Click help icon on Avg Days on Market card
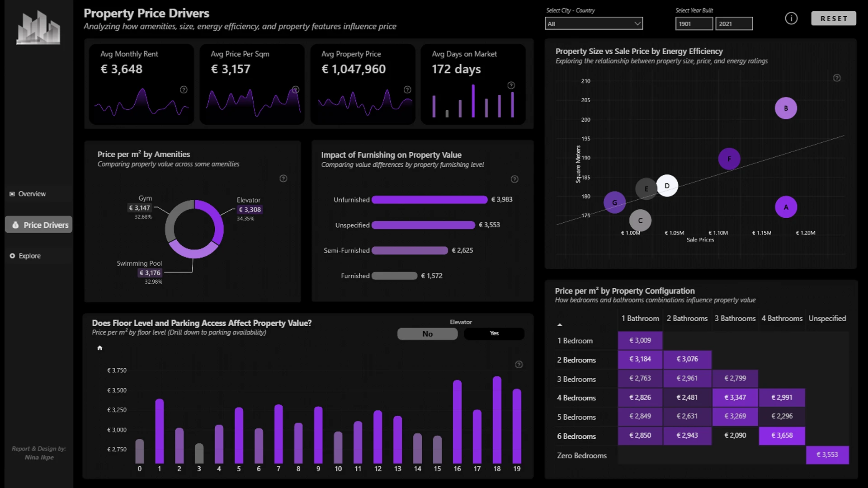 click(511, 85)
